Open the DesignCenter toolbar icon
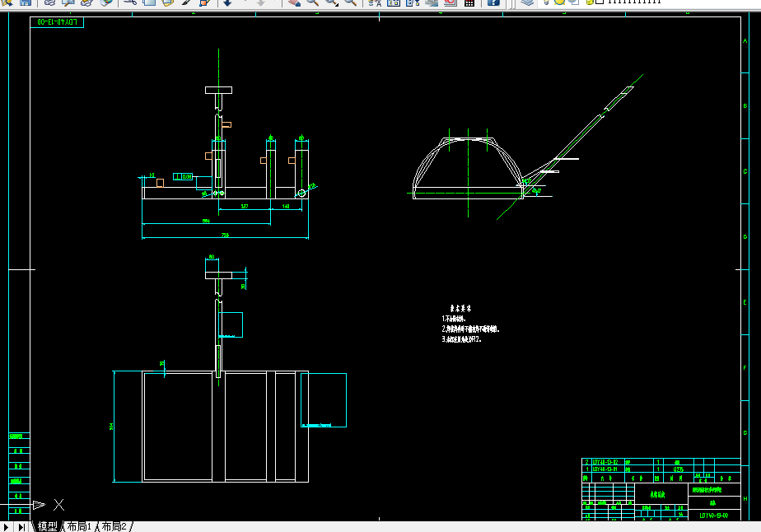The image size is (761, 532). [394, 2]
